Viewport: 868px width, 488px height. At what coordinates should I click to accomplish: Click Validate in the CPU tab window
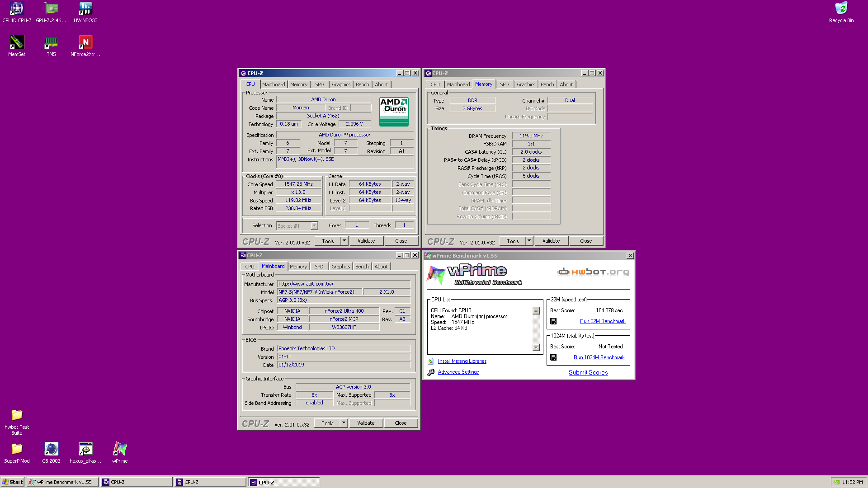point(366,241)
